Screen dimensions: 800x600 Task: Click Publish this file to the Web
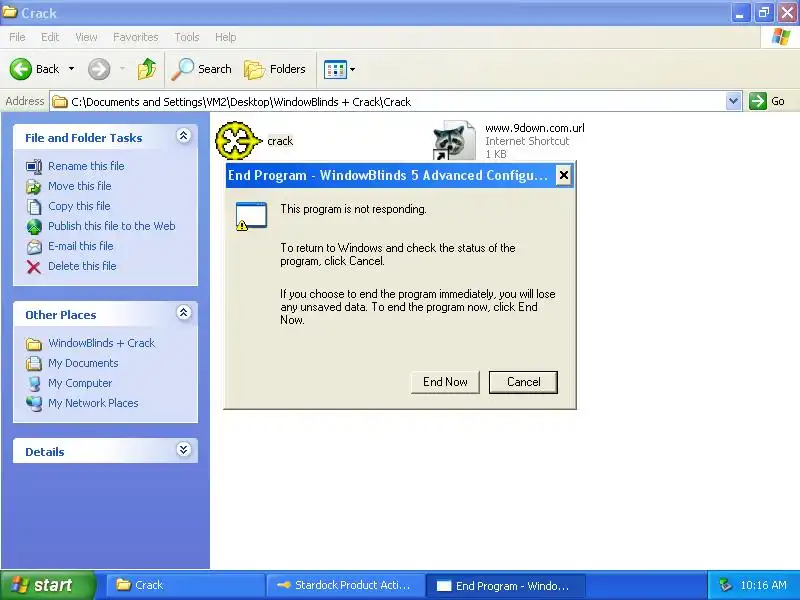112,226
